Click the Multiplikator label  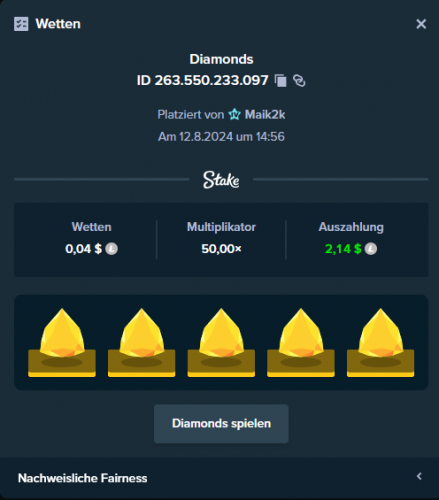click(x=221, y=227)
